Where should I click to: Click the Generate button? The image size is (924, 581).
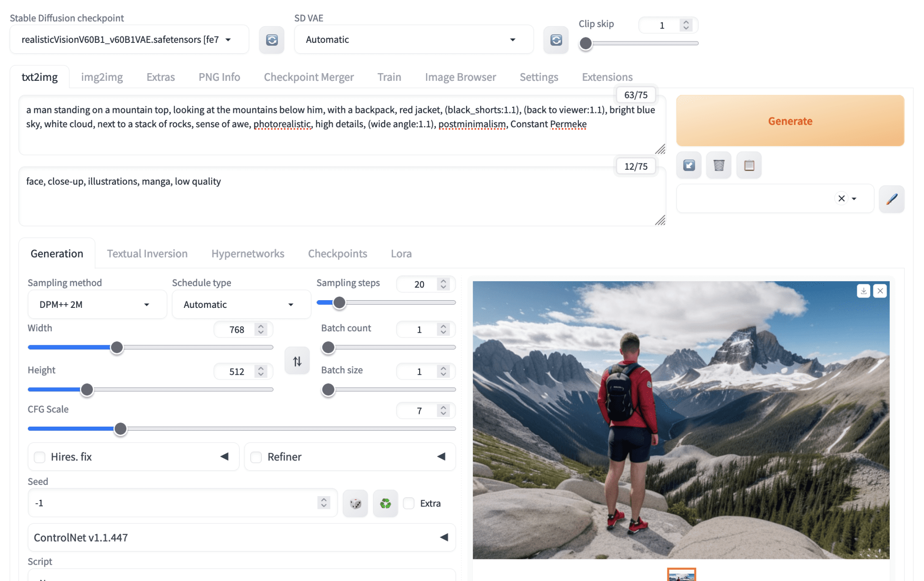pos(790,121)
